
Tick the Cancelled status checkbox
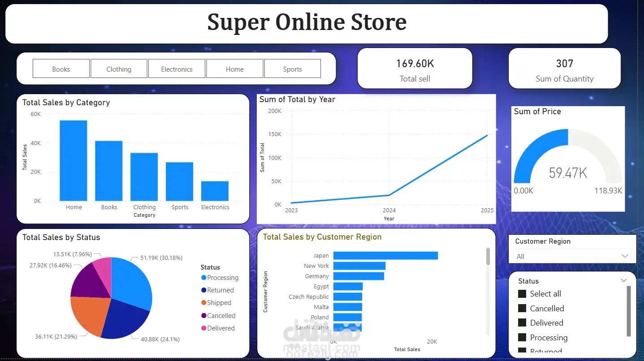(x=522, y=309)
